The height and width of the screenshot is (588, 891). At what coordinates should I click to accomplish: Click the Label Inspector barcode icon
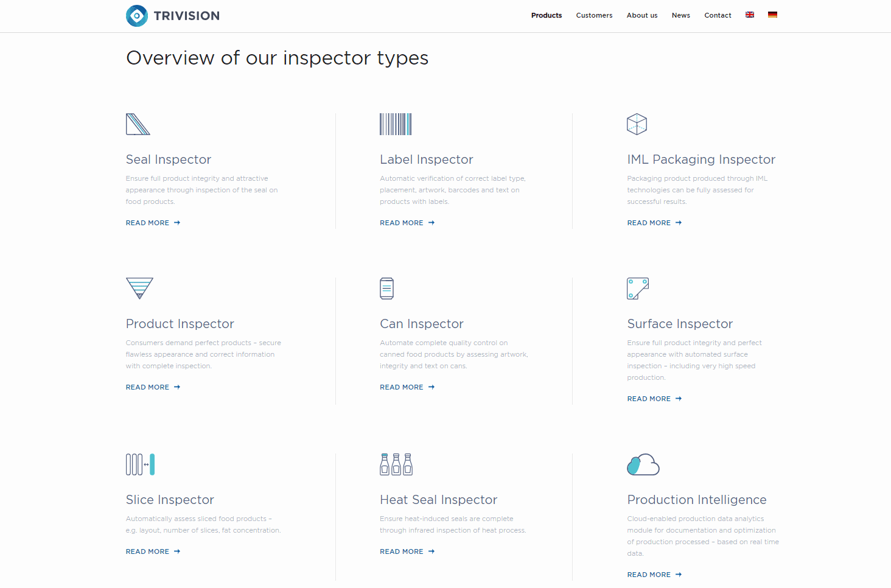[396, 124]
